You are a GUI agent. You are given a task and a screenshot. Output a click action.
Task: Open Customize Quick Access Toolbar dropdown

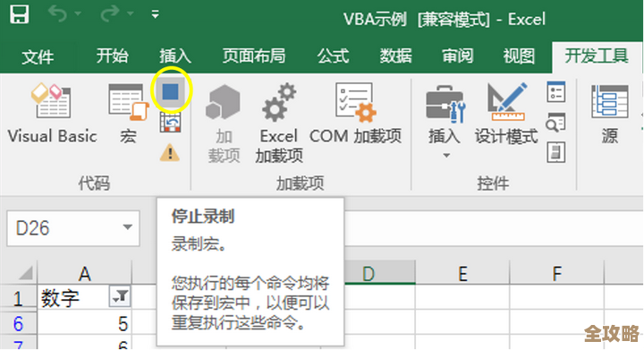pyautogui.click(x=156, y=15)
